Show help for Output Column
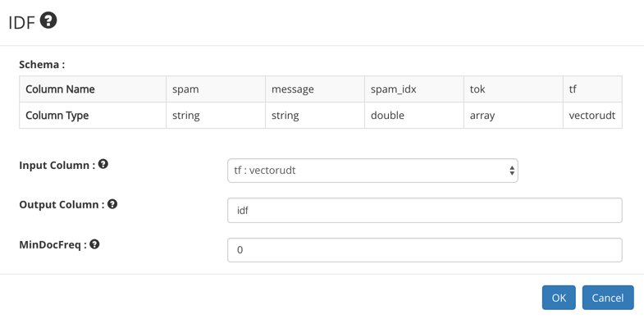 [x=112, y=203]
